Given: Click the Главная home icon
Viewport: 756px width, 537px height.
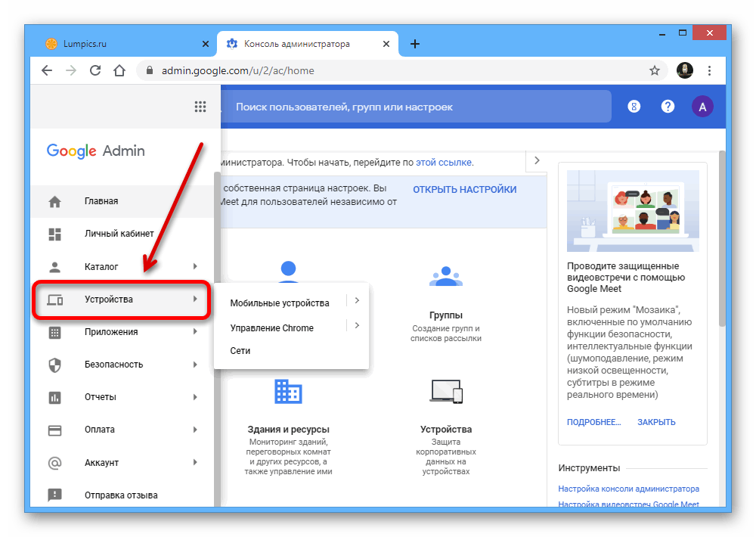Looking at the screenshot, I should (55, 201).
